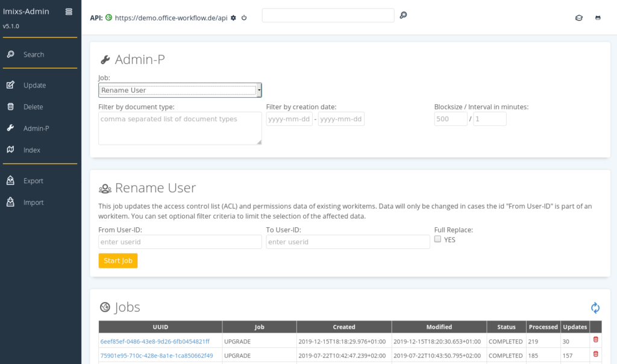Screen dimensions: 617x364
Task: Open API settings gear icon
Action: click(233, 17)
